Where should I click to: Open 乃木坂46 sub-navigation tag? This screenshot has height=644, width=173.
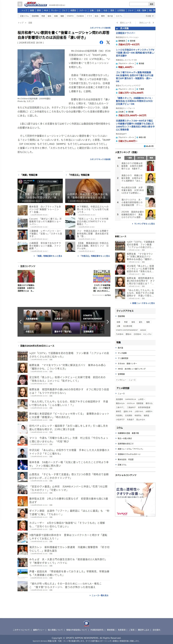click(x=80, y=16)
